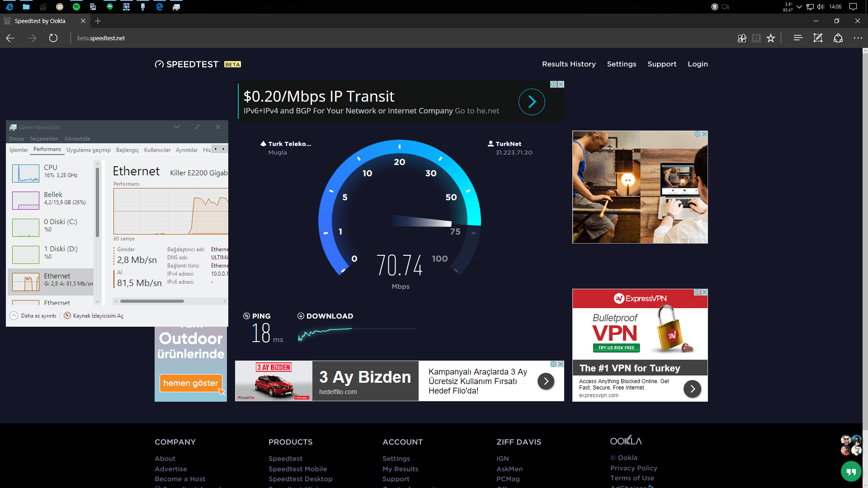Image resolution: width=868 pixels, height=488 pixels.
Task: Click the TurkNet ISP user icon
Action: [x=491, y=144]
